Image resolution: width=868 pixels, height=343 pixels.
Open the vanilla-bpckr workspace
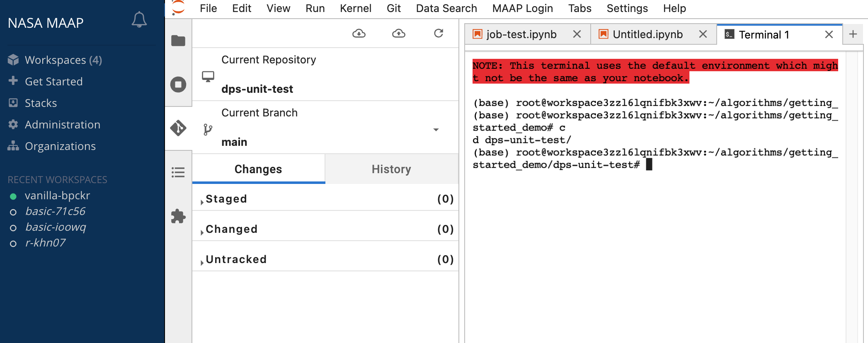[x=57, y=196]
